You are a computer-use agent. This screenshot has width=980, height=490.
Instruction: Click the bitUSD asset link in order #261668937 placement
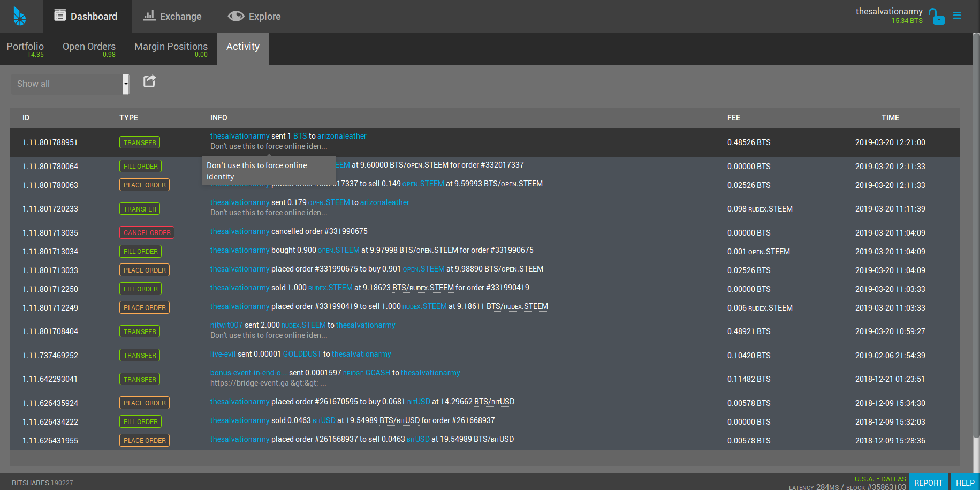(418, 439)
